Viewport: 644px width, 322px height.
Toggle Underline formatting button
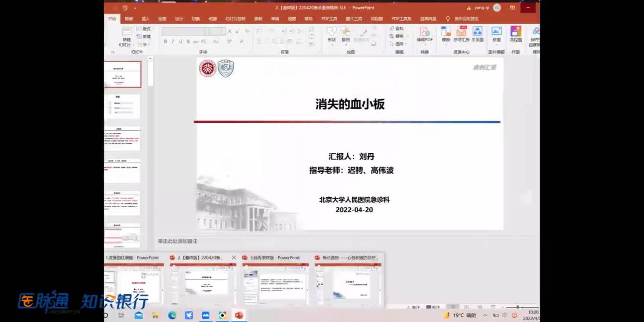coord(180,42)
